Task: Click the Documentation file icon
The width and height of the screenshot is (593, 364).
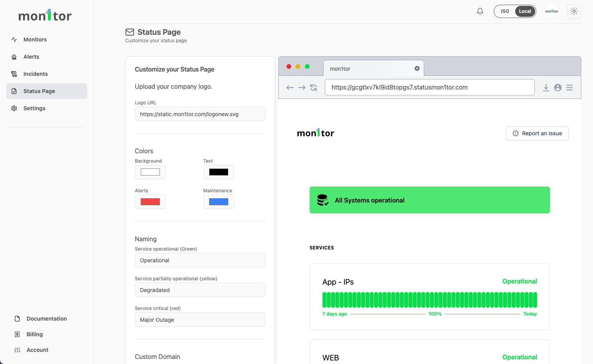Action: (17, 319)
